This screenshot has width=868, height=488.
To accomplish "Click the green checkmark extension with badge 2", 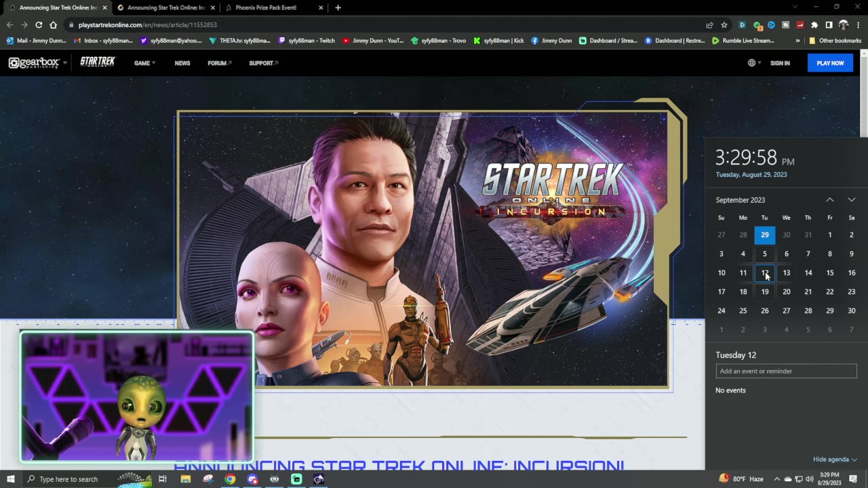I will 757,25.
